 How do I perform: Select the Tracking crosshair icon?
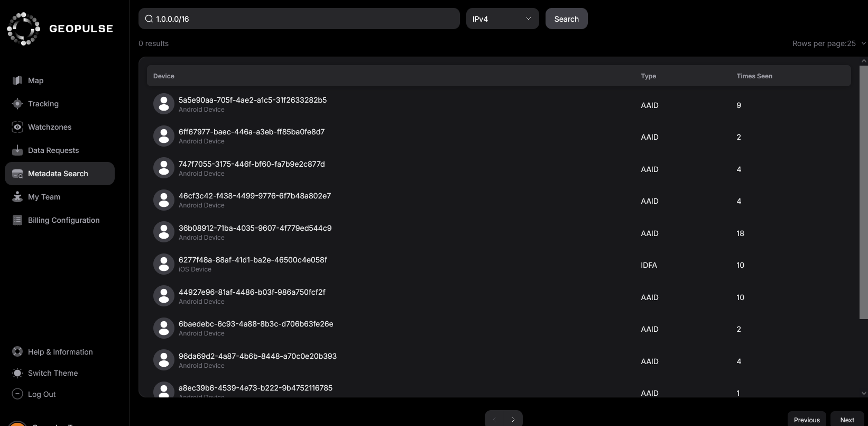pyautogui.click(x=17, y=104)
